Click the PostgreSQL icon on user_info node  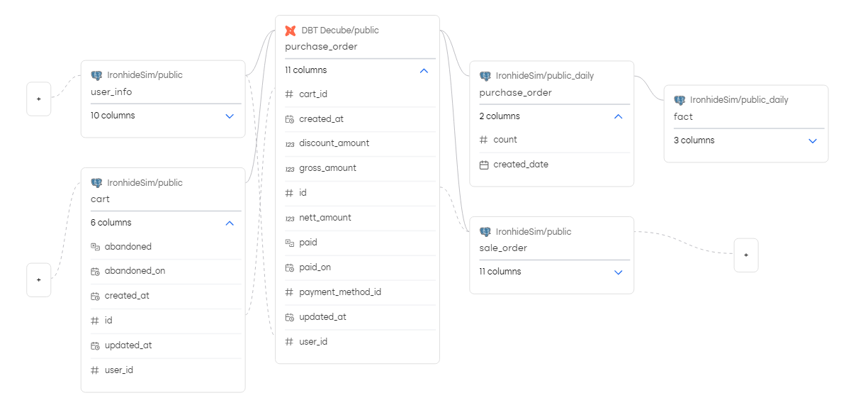96,75
